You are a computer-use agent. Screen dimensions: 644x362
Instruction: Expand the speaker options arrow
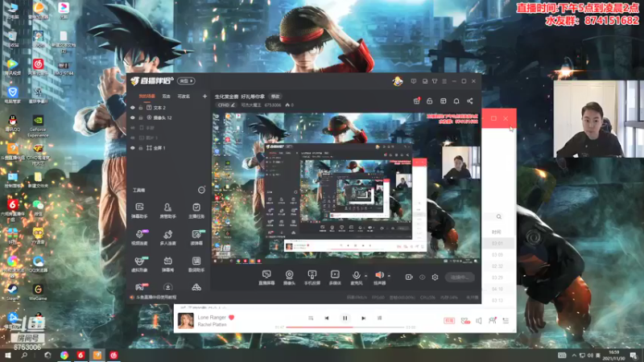point(389,276)
